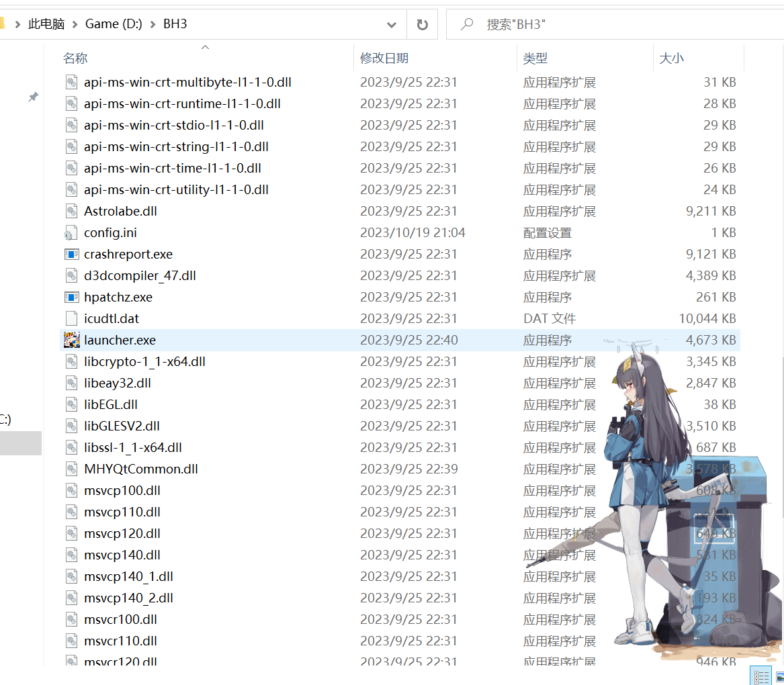Image resolution: width=784 pixels, height=685 pixels.
Task: Click the crashreport.exe program icon
Action: click(x=71, y=254)
